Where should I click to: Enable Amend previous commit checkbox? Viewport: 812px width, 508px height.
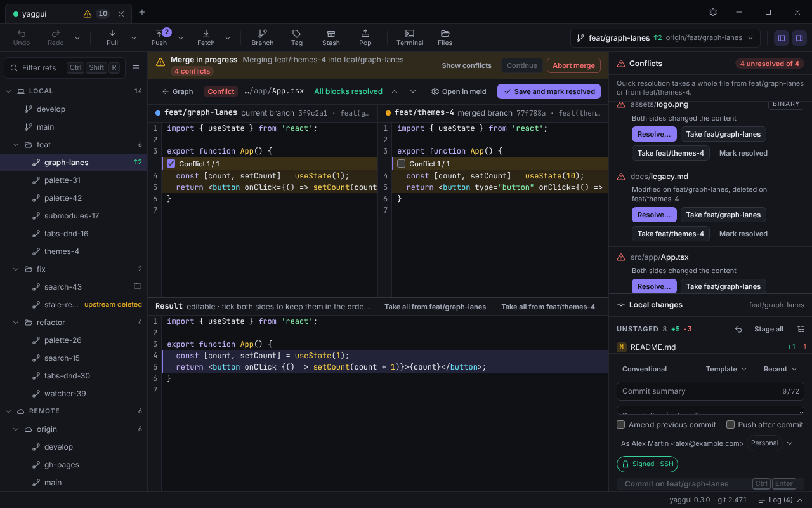coord(621,425)
